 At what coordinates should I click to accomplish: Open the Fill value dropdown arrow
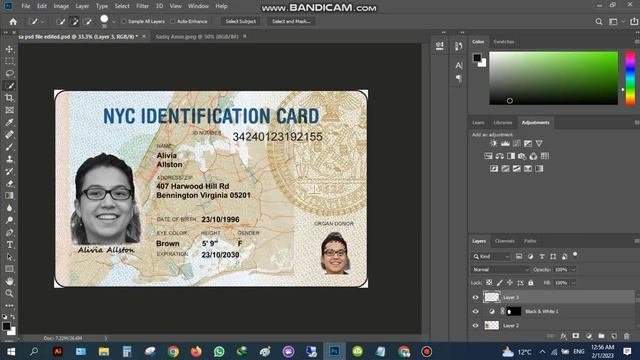tap(573, 282)
